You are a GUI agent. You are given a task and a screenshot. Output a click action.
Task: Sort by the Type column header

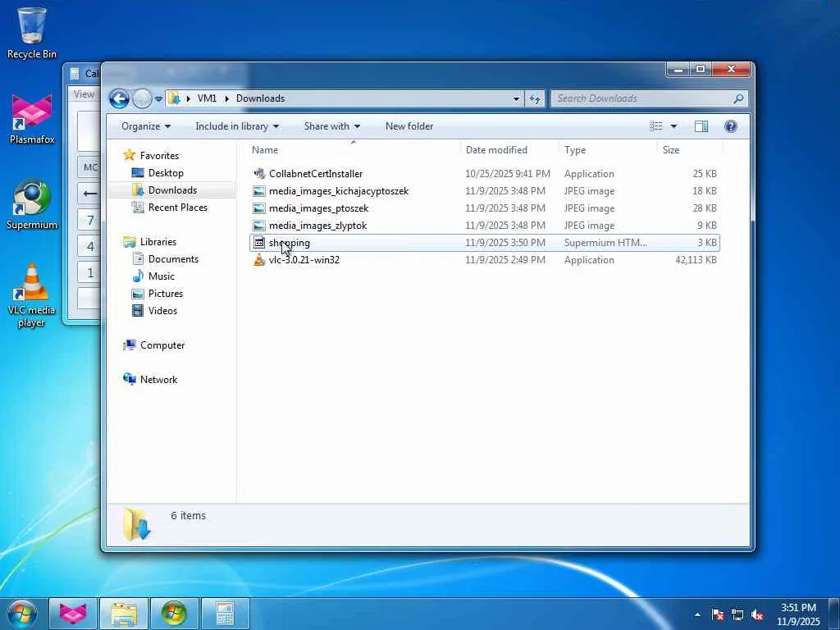point(608,150)
